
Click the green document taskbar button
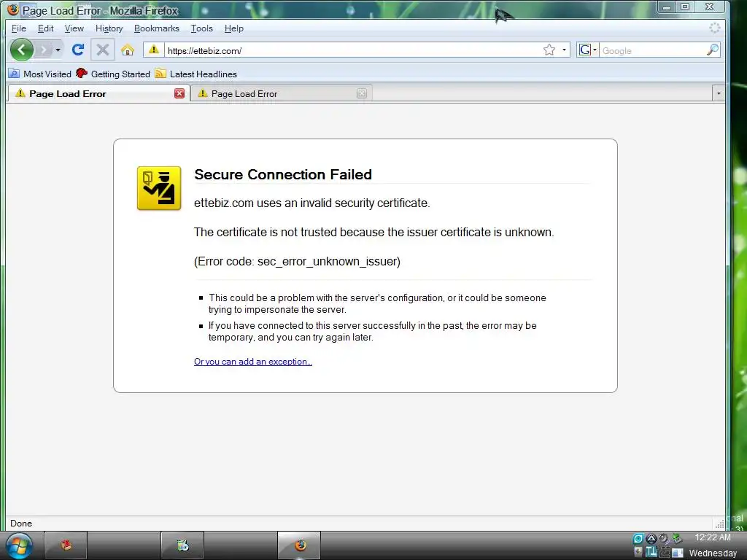(x=182, y=545)
